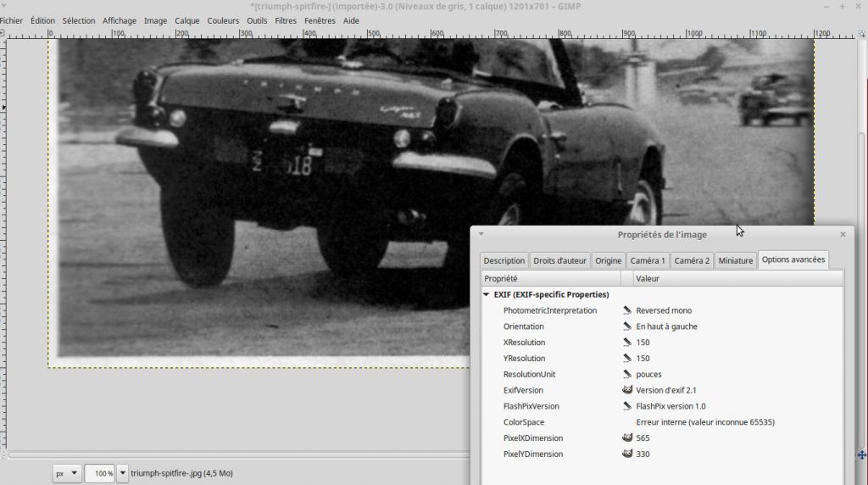Switch to the Caméra 1 tab
This screenshot has width=868, height=485.
[647, 260]
